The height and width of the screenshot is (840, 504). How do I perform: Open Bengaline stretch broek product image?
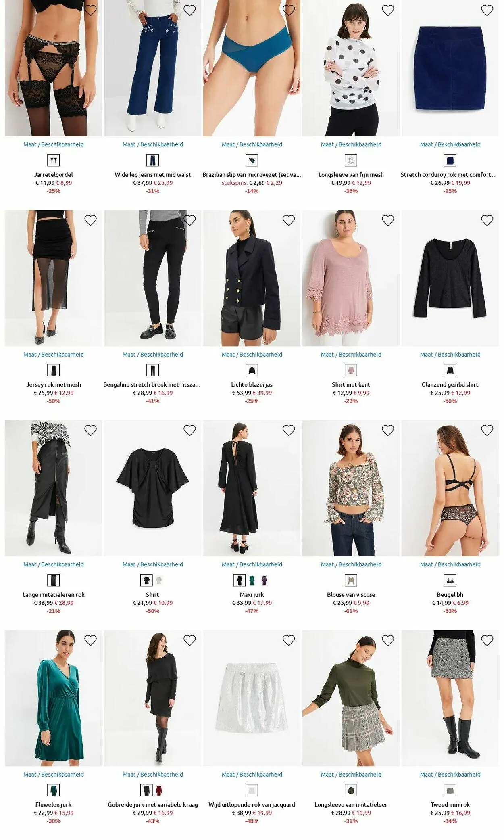click(153, 278)
